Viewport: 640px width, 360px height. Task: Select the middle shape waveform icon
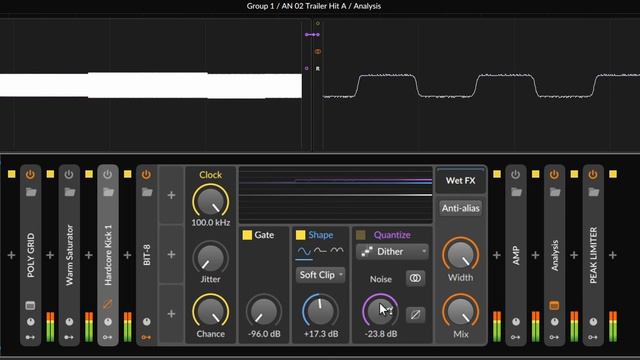[320, 251]
